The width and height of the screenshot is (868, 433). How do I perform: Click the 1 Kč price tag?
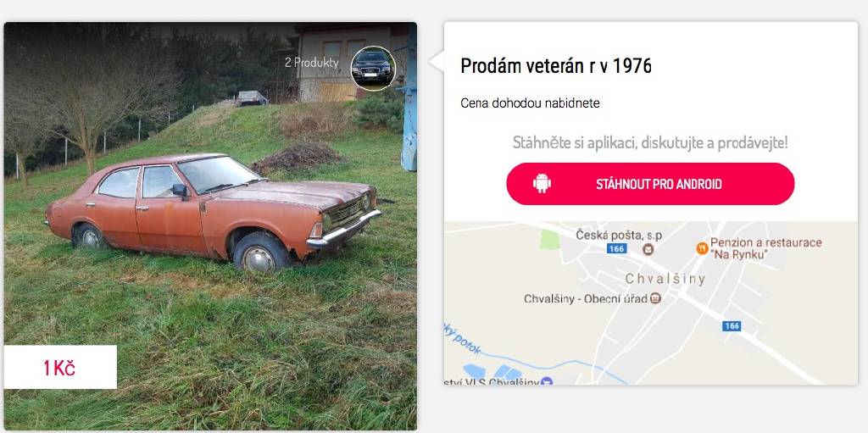(x=60, y=367)
